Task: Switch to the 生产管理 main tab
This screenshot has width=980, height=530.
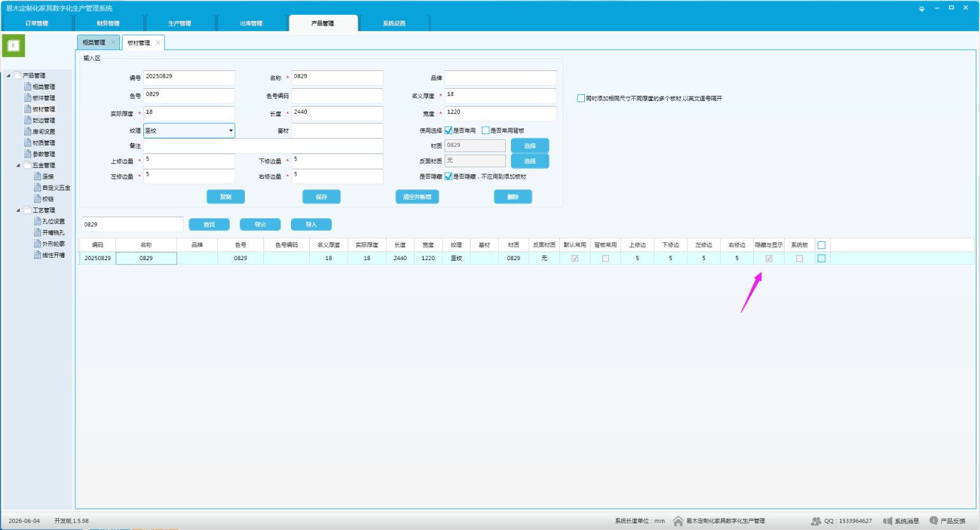Action: (x=179, y=23)
